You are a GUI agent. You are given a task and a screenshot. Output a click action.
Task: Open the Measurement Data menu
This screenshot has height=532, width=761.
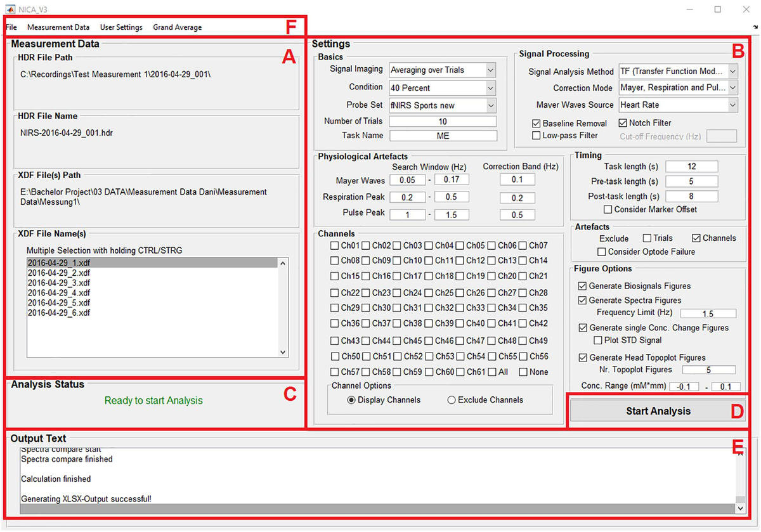(58, 27)
